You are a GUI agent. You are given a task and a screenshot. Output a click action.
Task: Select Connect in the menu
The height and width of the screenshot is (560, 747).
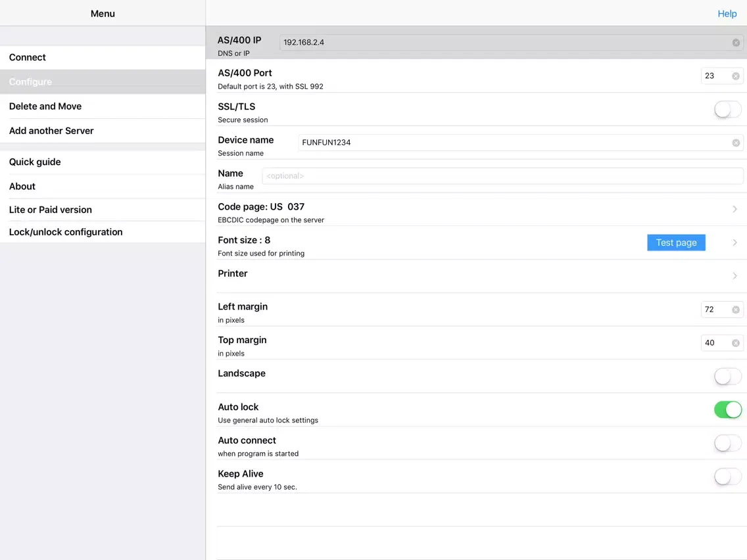coord(103,58)
